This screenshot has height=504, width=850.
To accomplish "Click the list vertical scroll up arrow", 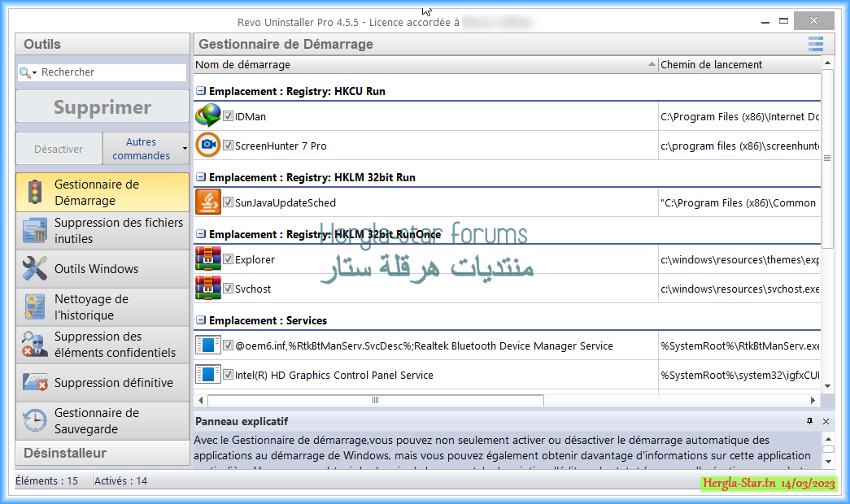I will (x=827, y=63).
